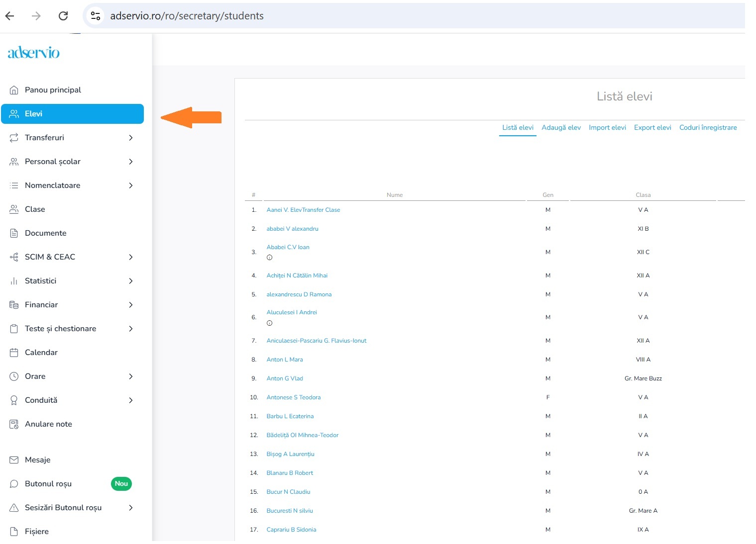The image size is (756, 544).
Task: Select the Export elevi tab
Action: (652, 128)
